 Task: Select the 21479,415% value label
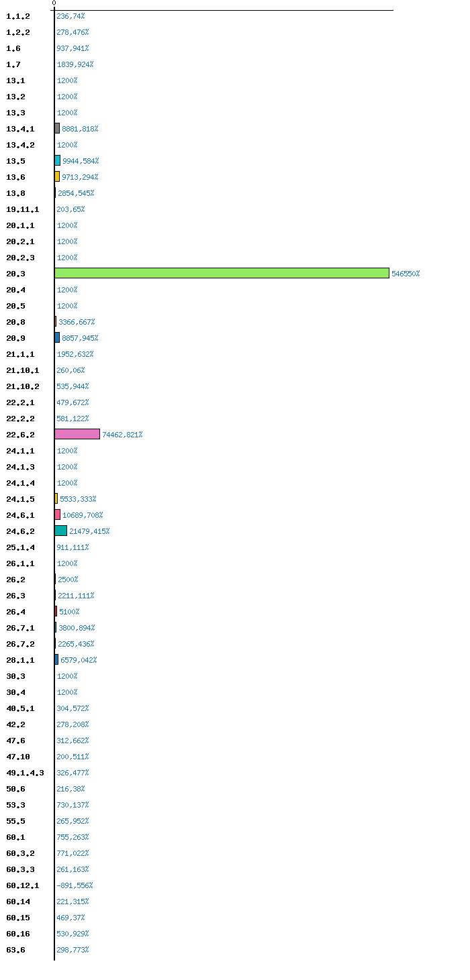pyautogui.click(x=89, y=531)
